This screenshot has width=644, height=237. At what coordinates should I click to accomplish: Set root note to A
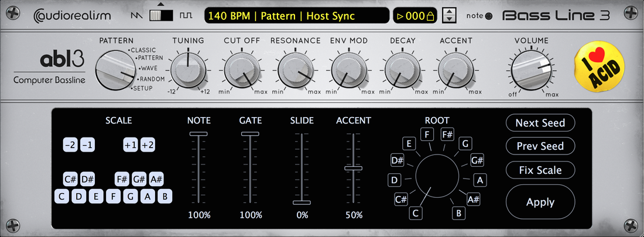click(480, 180)
